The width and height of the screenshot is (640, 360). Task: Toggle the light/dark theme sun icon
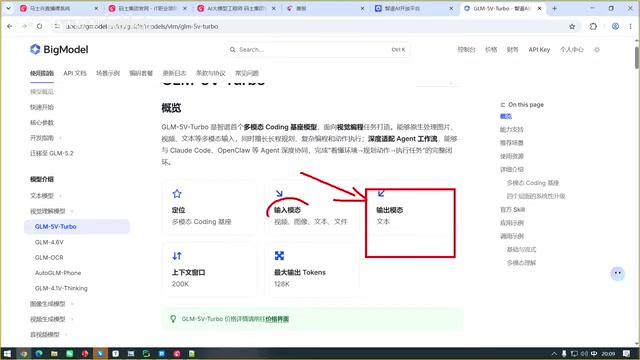point(597,49)
